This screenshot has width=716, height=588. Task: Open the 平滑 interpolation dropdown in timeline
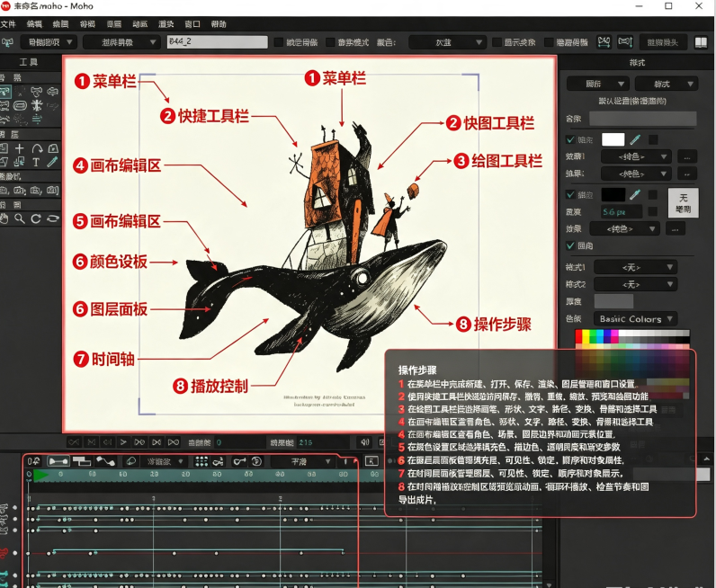tap(303, 461)
